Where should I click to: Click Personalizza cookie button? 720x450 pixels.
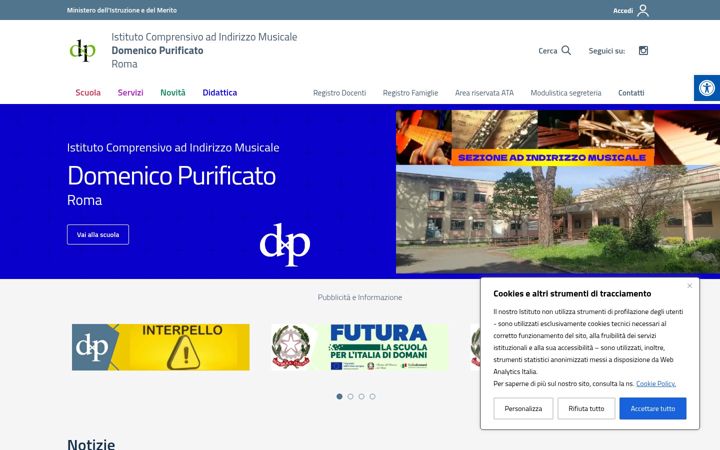[x=523, y=409]
